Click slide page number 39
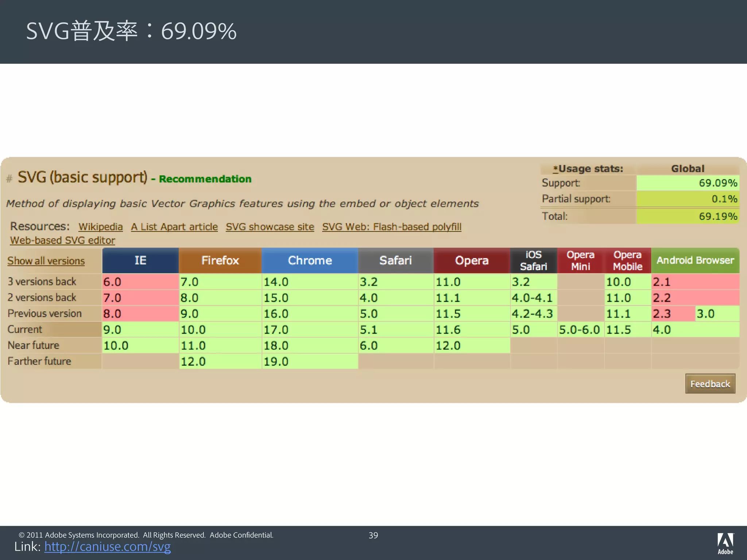 click(x=373, y=535)
